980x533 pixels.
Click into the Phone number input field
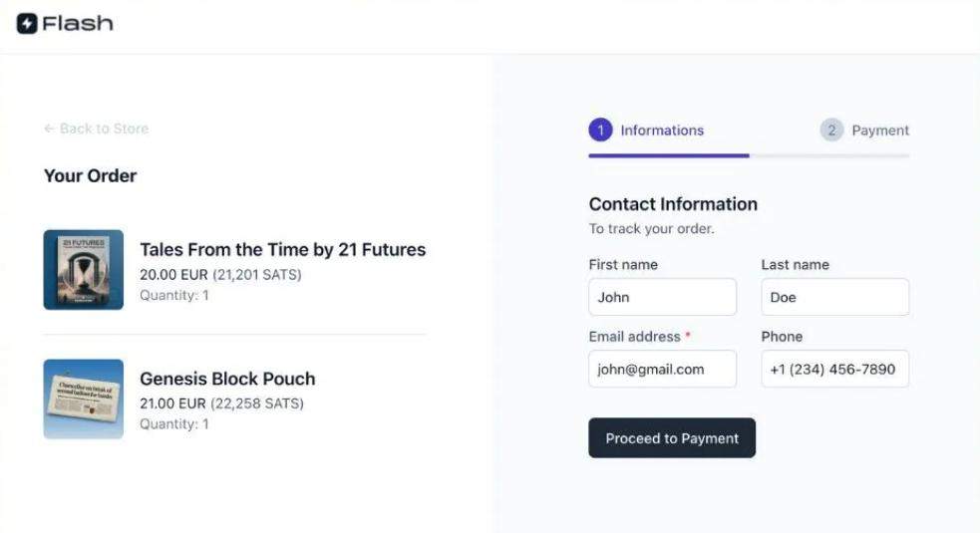[834, 369]
